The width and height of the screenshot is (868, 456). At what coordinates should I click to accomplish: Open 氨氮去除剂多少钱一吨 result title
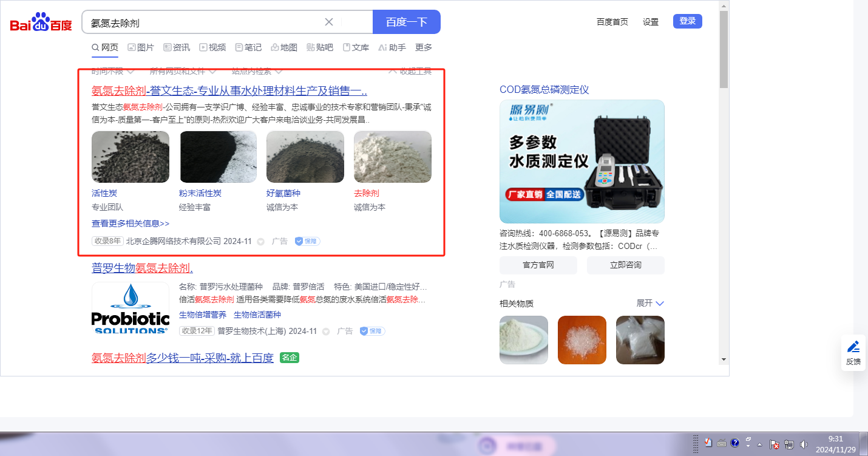coord(183,358)
